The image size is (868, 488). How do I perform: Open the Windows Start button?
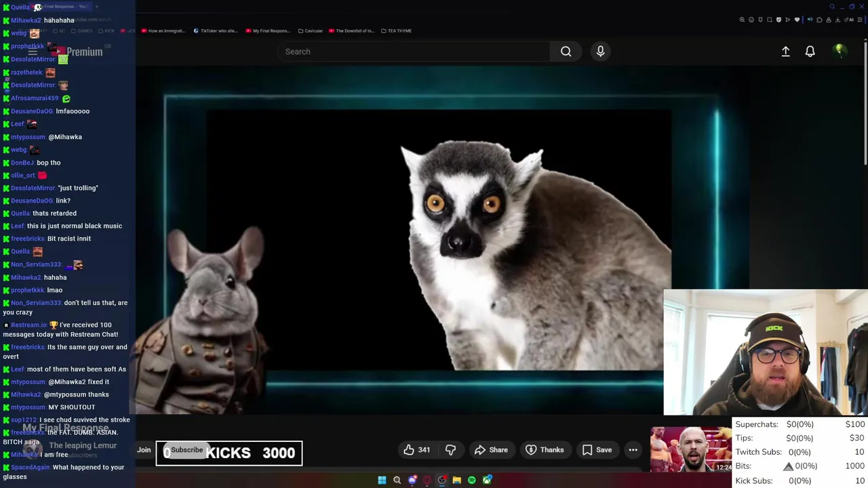382,480
